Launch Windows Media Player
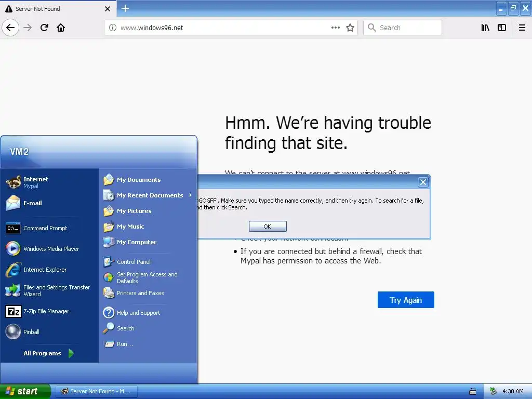This screenshot has height=399, width=532. (x=49, y=249)
